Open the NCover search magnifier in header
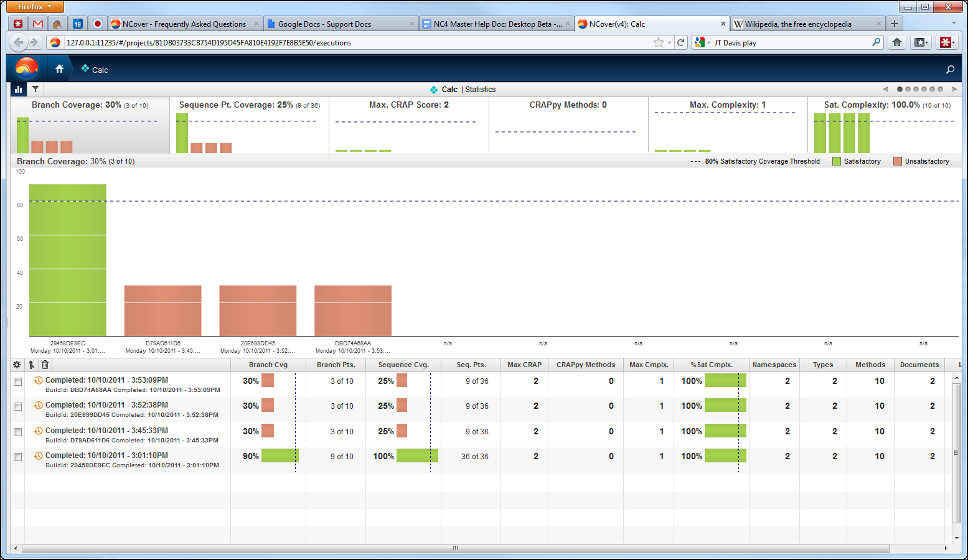 [x=950, y=69]
